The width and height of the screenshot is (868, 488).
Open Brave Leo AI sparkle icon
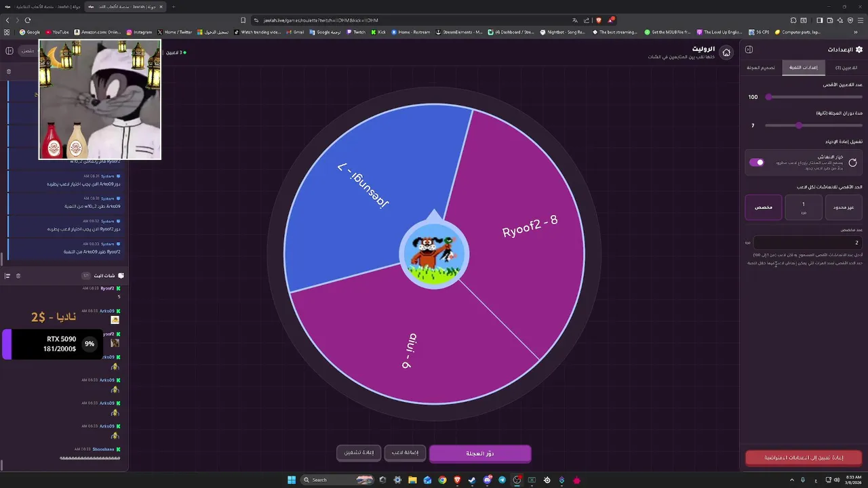[x=840, y=20]
